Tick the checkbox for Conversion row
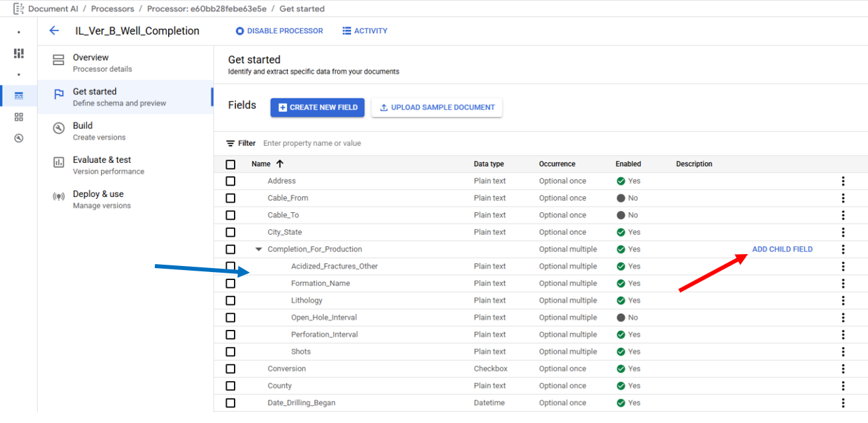Viewport: 868px width, 423px height. pyautogui.click(x=231, y=368)
